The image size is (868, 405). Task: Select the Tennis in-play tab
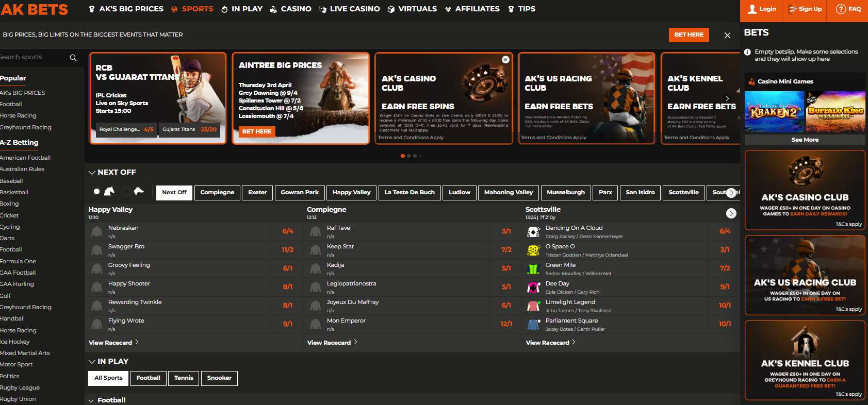point(184,378)
